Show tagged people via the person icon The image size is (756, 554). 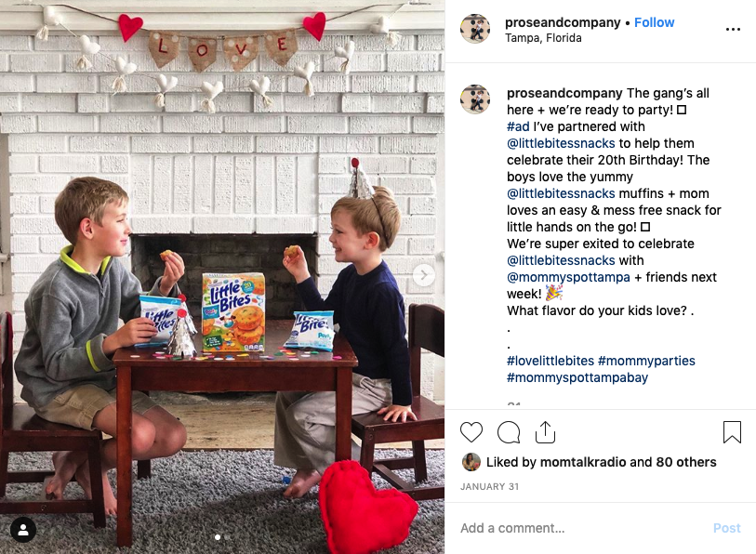22,530
